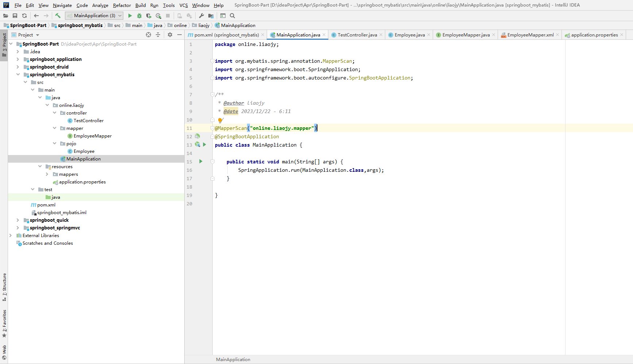Open Project Structure icon
This screenshot has height=364, width=633.
point(211,16)
